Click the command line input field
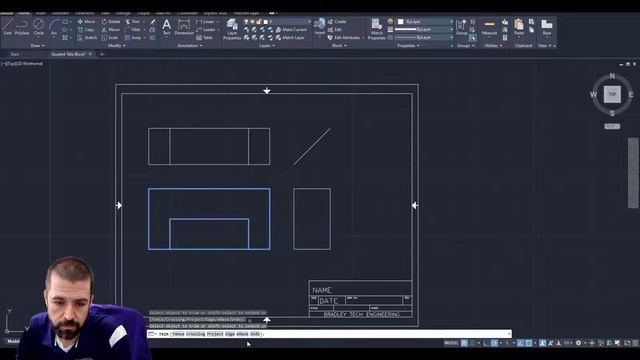 (x=329, y=334)
